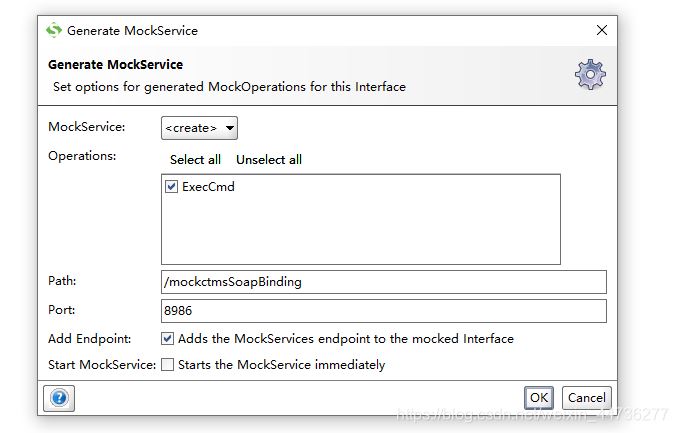The width and height of the screenshot is (678, 433).
Task: Disable the Add Endpoint checkbox
Action: (x=168, y=339)
